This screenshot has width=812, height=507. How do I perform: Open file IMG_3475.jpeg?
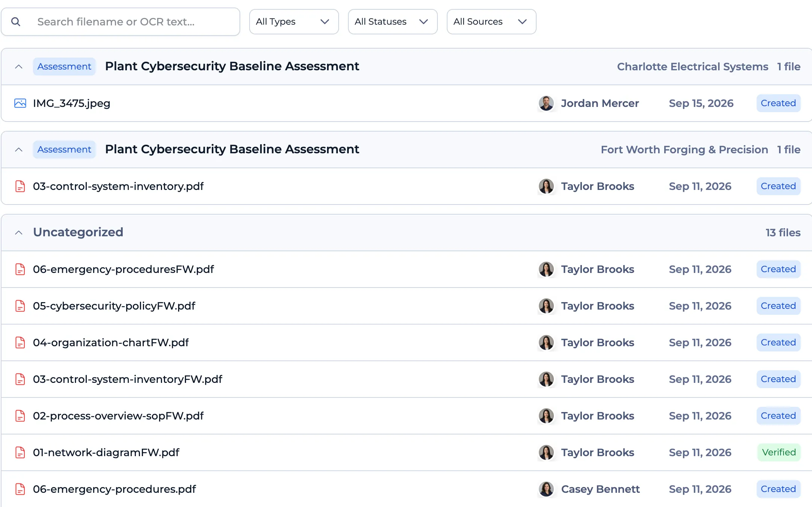[x=71, y=103]
